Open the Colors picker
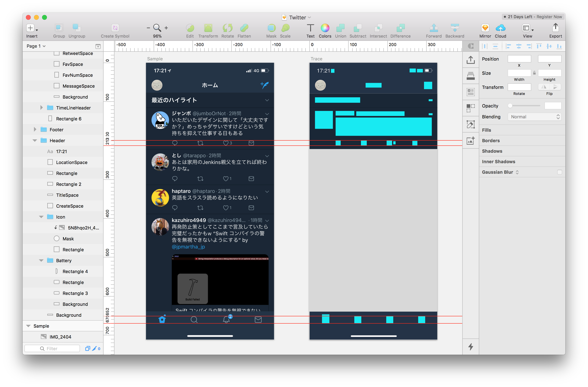The image size is (588, 387). click(x=325, y=28)
